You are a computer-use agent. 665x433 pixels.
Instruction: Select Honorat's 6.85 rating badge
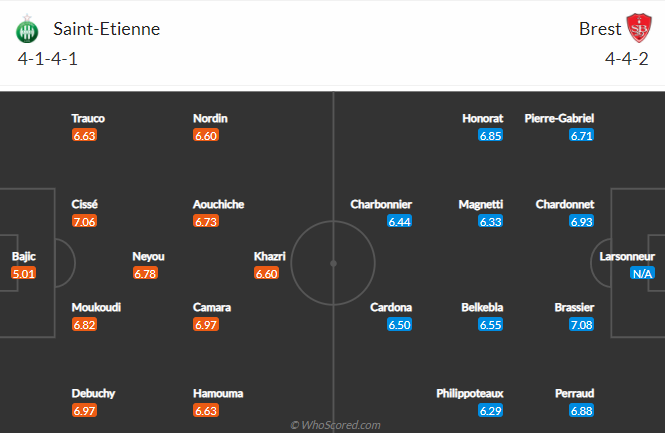point(490,136)
